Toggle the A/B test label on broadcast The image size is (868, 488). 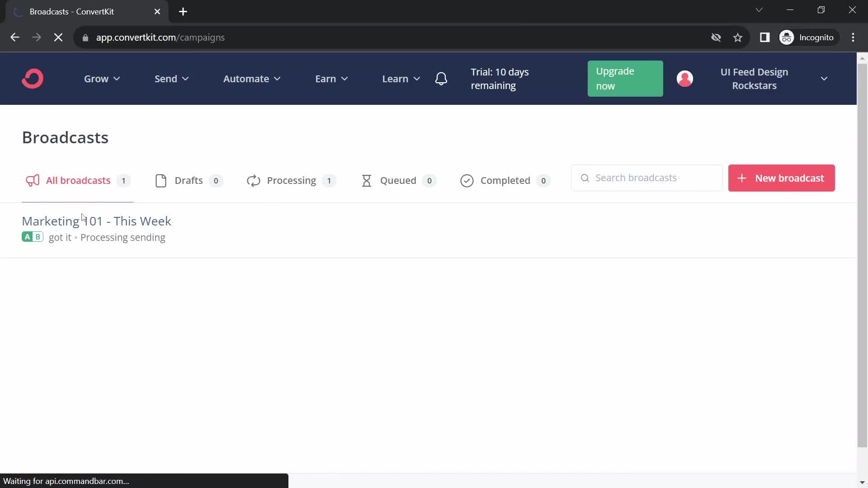pos(32,237)
